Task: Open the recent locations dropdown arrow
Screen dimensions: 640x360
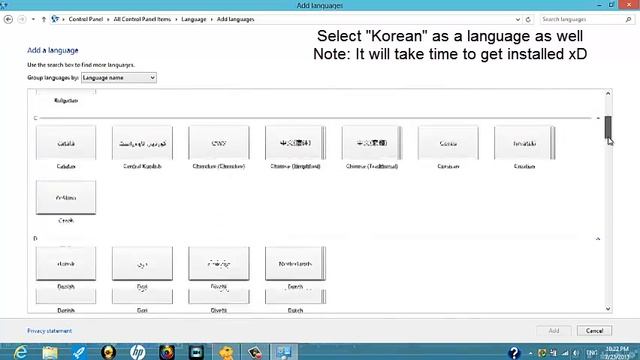Action: pos(33,19)
